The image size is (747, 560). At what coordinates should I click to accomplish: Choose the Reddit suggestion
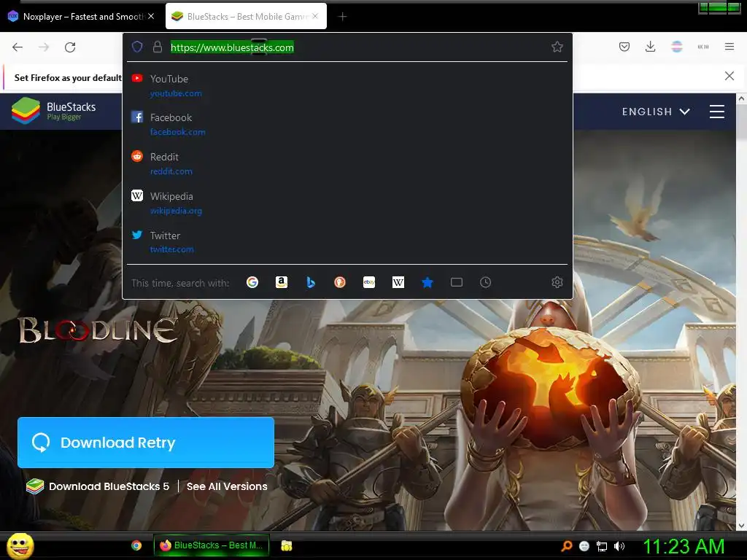pyautogui.click(x=347, y=163)
